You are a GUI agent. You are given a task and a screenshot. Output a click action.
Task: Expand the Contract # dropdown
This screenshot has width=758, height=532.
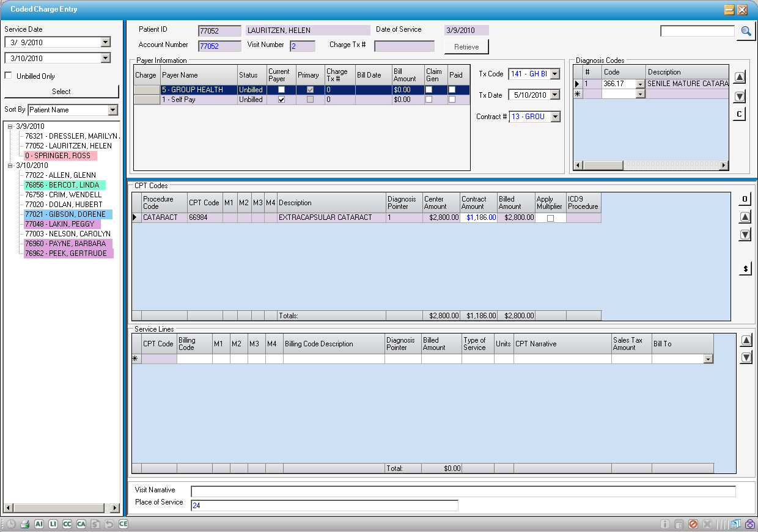pyautogui.click(x=555, y=117)
